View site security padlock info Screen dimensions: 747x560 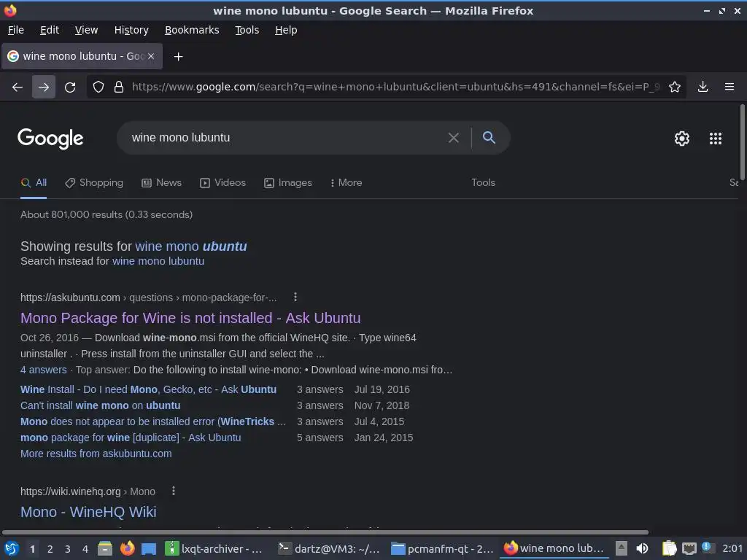coord(119,87)
